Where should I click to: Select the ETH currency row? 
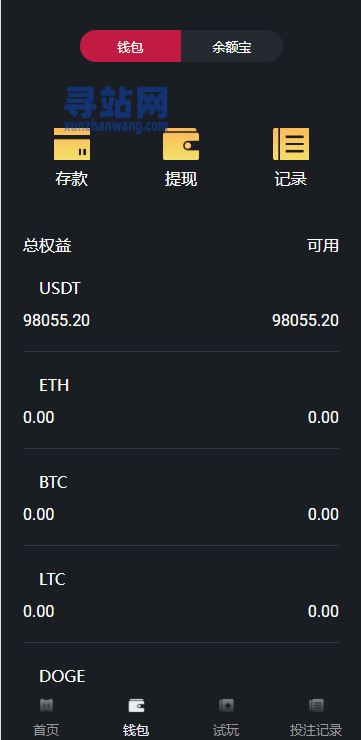coord(181,401)
